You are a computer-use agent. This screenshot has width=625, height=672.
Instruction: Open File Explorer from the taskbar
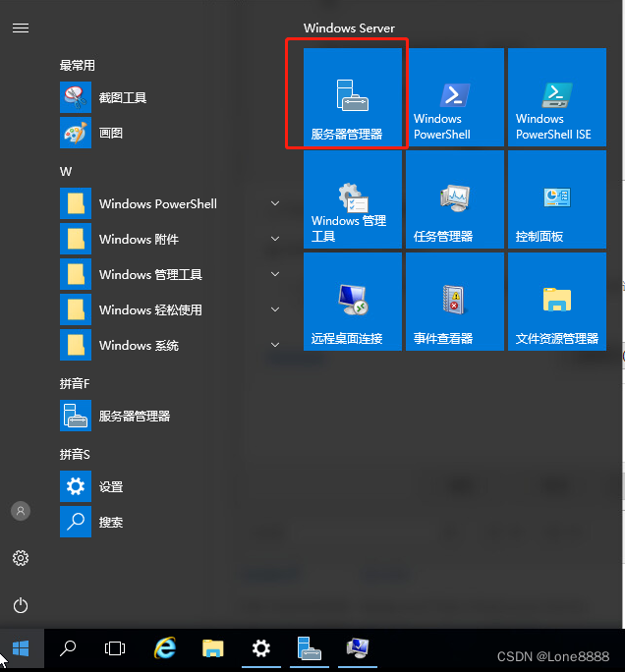pyautogui.click(x=213, y=648)
